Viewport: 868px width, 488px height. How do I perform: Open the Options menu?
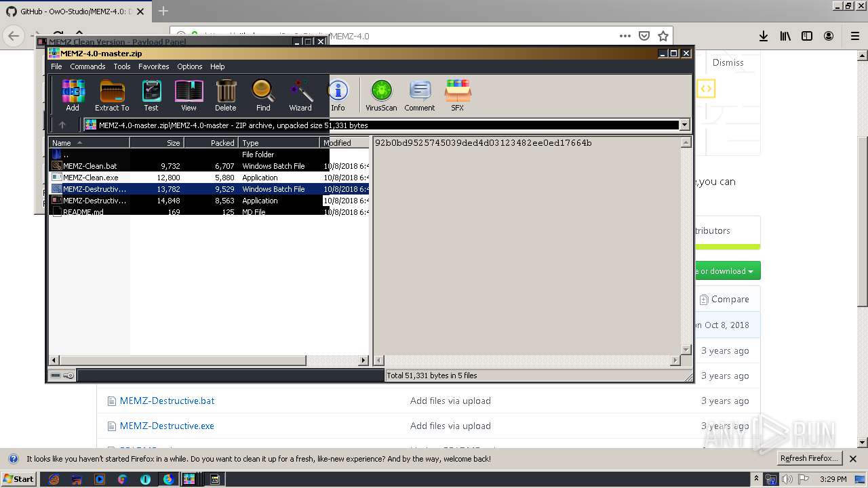190,66
